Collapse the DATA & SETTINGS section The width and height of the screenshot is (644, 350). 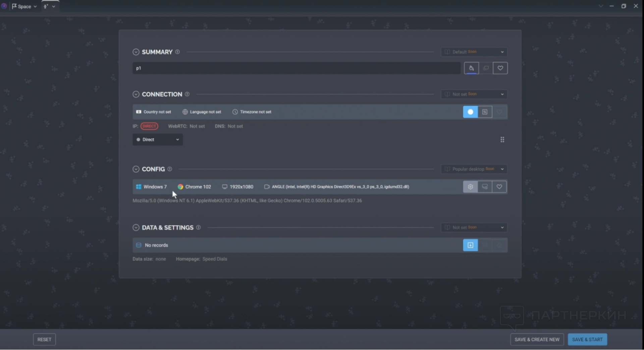[136, 228]
